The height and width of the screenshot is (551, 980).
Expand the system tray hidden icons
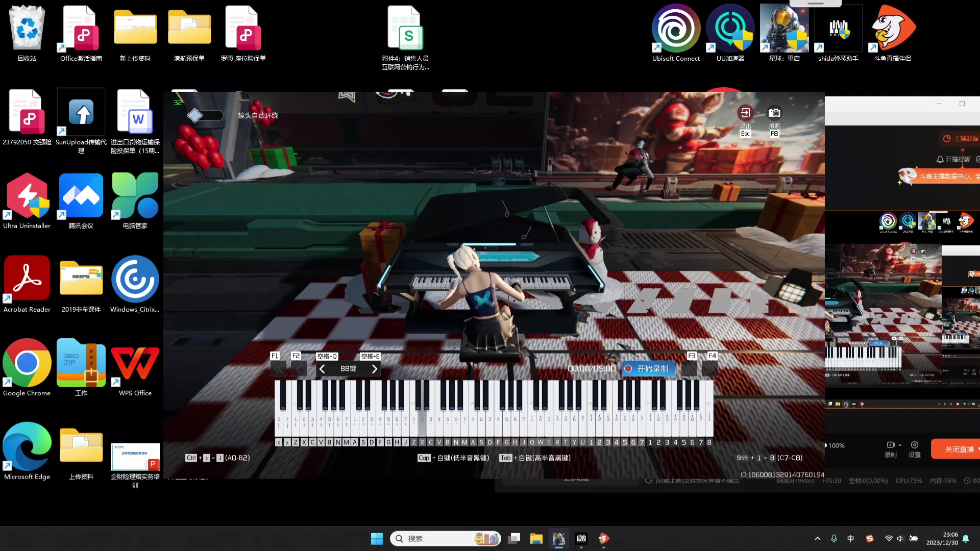818,539
